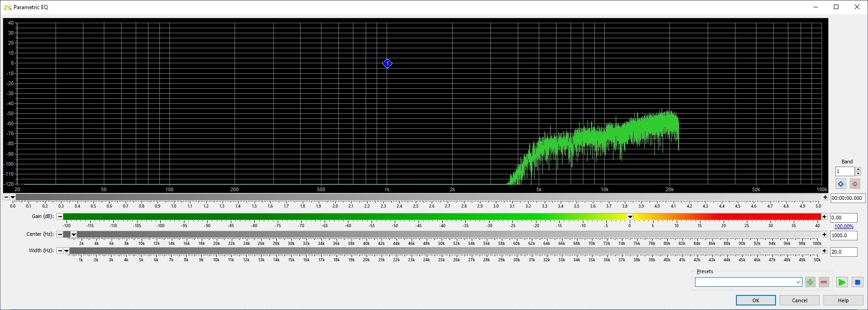The height and width of the screenshot is (310, 868).
Task: Click the Center (Hz) slider thumb
Action: 73,234
